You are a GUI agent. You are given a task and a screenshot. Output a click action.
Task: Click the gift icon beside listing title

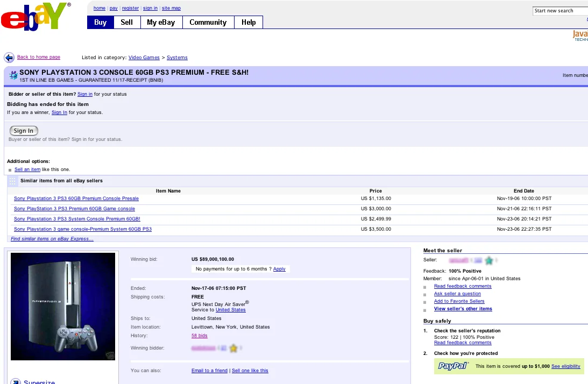13,75
